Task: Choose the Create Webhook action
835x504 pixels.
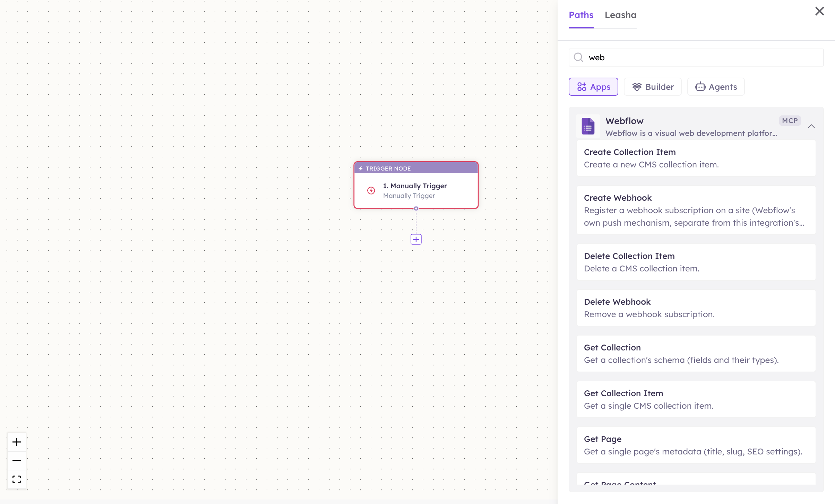Action: coord(696,210)
